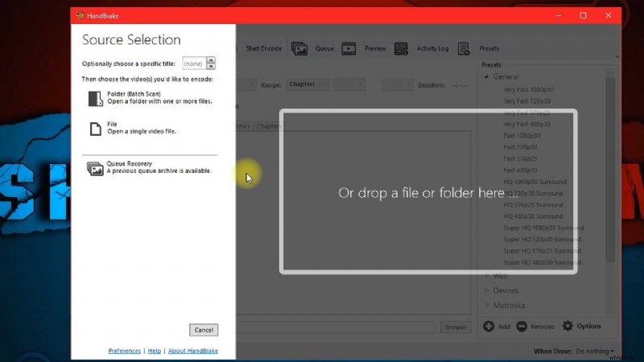This screenshot has height=362, width=644.
Task: Click the specific title number stepper
Action: click(x=211, y=63)
